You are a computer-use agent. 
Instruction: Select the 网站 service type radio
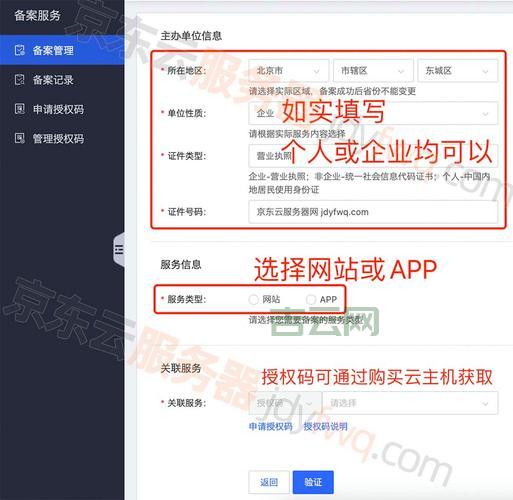[254, 299]
